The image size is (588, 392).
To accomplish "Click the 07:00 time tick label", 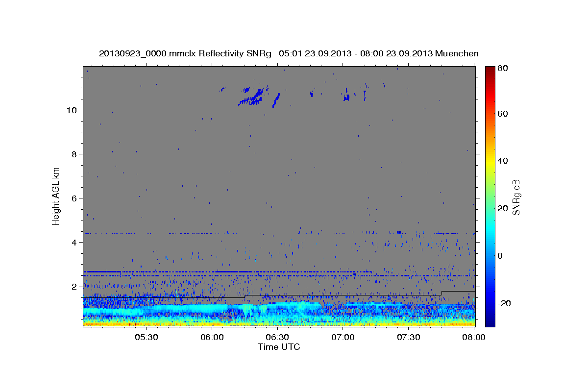I will [343, 337].
